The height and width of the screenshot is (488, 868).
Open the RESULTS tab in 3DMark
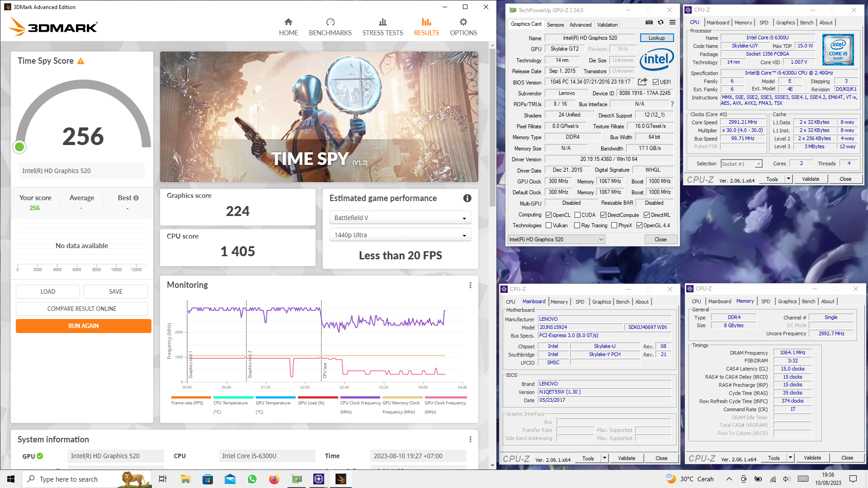tap(426, 27)
